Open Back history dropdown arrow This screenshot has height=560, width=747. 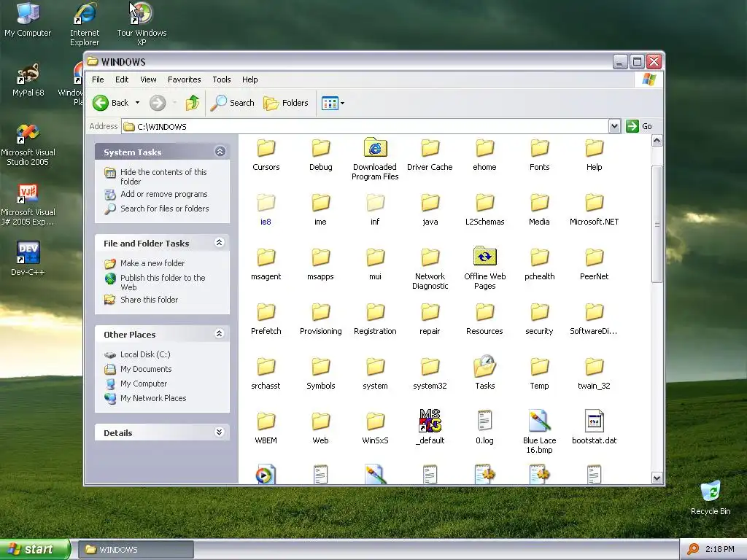tap(137, 103)
